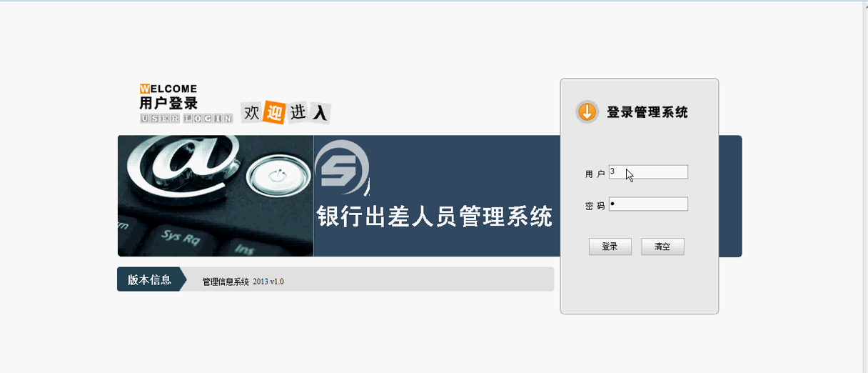Screen dimensions: 868x373
Task: Click the 清空 clear button
Action: (663, 247)
